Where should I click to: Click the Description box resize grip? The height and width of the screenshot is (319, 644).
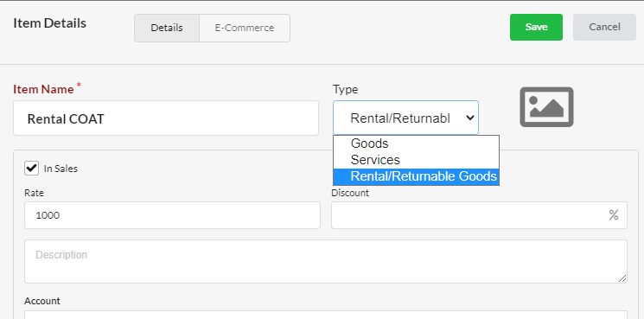pos(622,278)
